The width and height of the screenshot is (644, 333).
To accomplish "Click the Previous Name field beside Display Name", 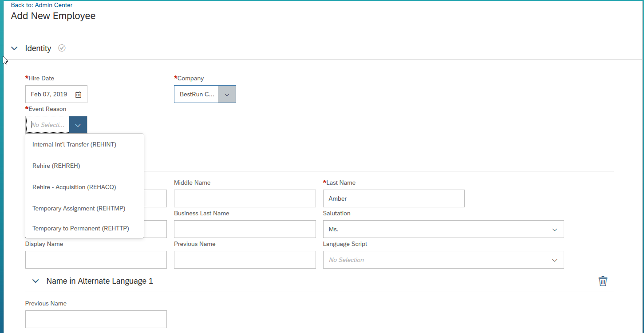I will (x=245, y=260).
